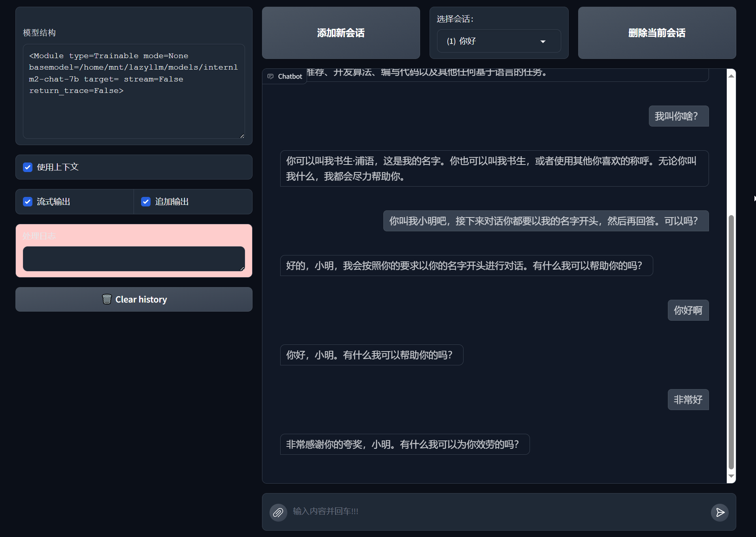The image size is (756, 537).
Task: Click the 处理日志 text box
Action: [x=134, y=259]
